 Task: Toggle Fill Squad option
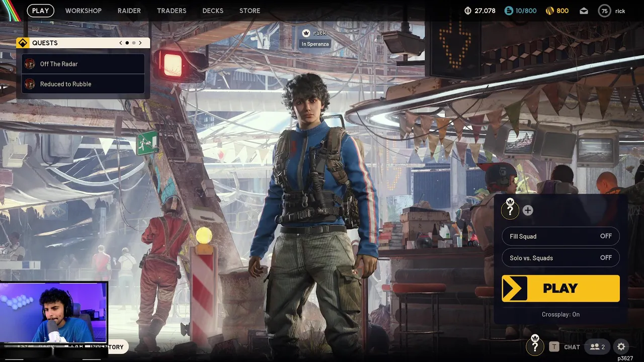coord(560,236)
